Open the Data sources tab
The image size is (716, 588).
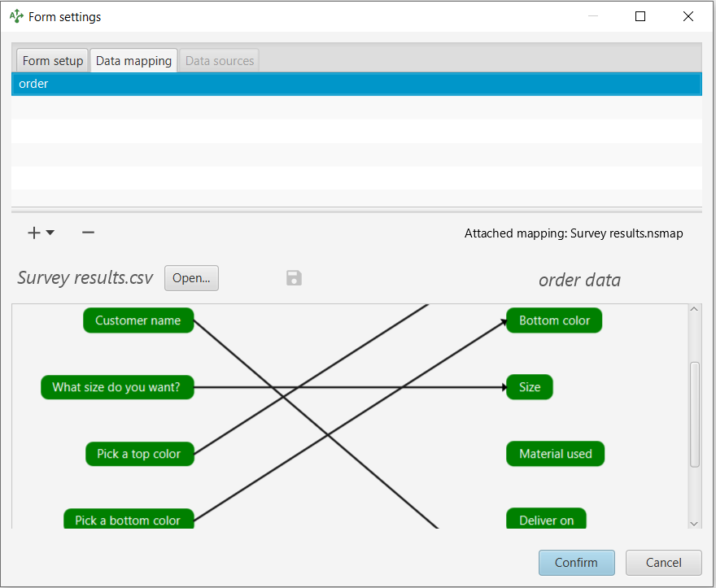click(x=220, y=61)
